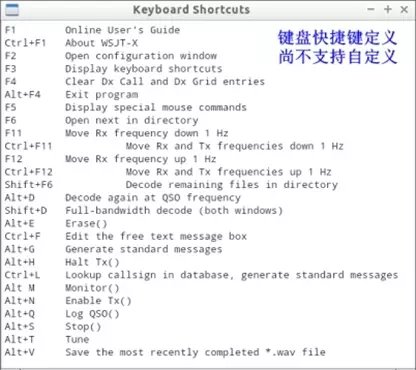
Task: Minimize the Keyboard Shortcuts window
Action: point(371,9)
